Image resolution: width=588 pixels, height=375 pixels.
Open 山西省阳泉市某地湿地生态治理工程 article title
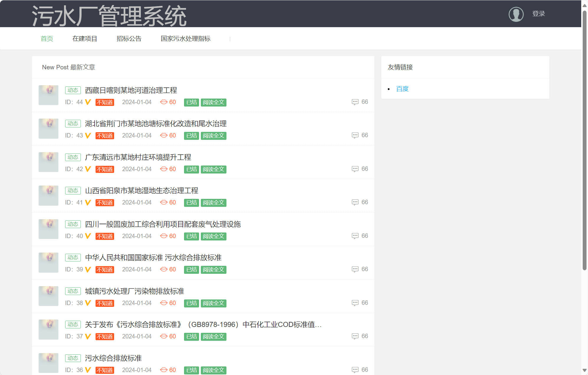pos(142,191)
